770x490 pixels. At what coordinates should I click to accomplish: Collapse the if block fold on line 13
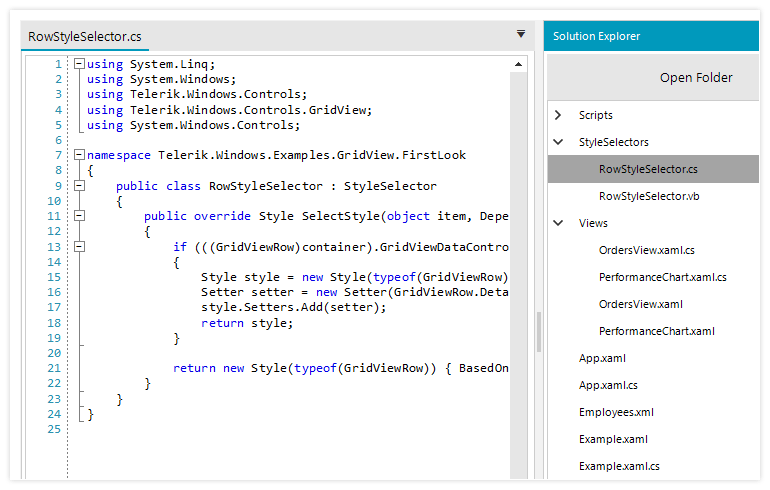[79, 246]
